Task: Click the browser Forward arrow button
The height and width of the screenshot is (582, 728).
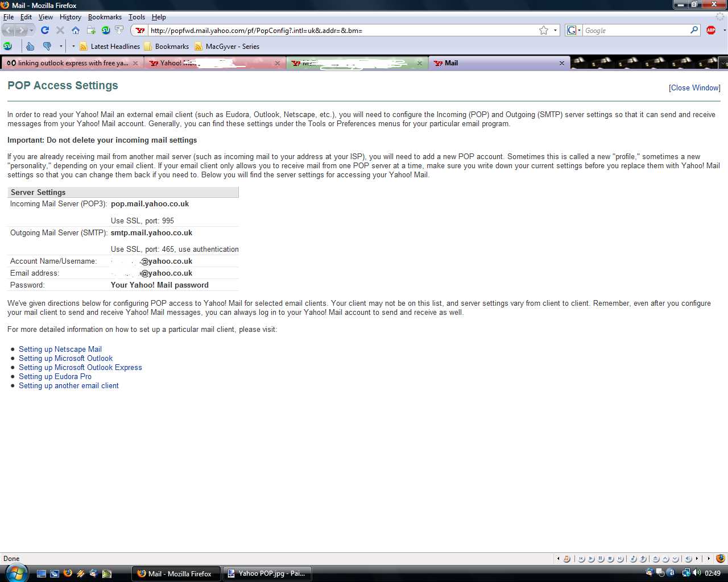Action: point(22,30)
